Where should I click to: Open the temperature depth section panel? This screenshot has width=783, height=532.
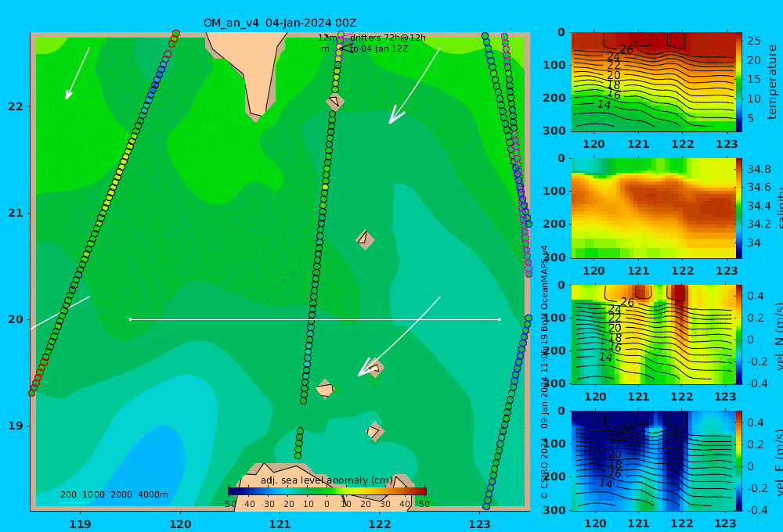pyautogui.click(x=653, y=82)
